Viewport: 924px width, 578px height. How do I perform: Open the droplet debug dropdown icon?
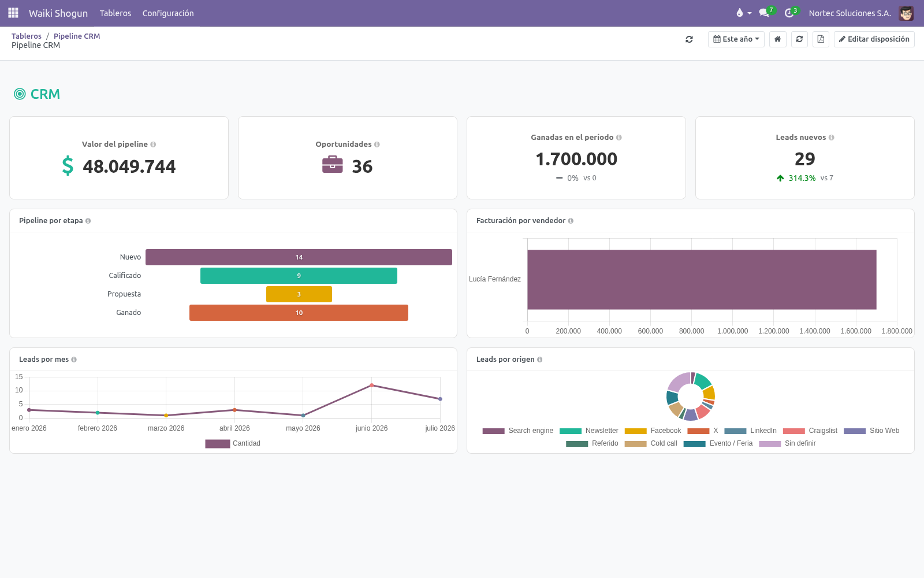click(743, 13)
